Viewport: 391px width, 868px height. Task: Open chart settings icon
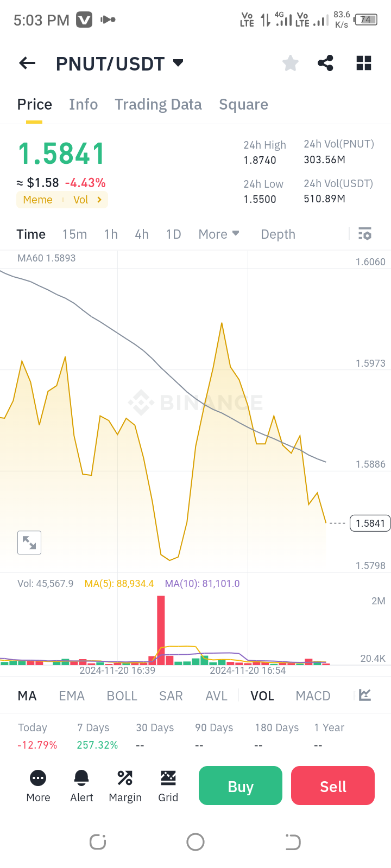click(365, 234)
